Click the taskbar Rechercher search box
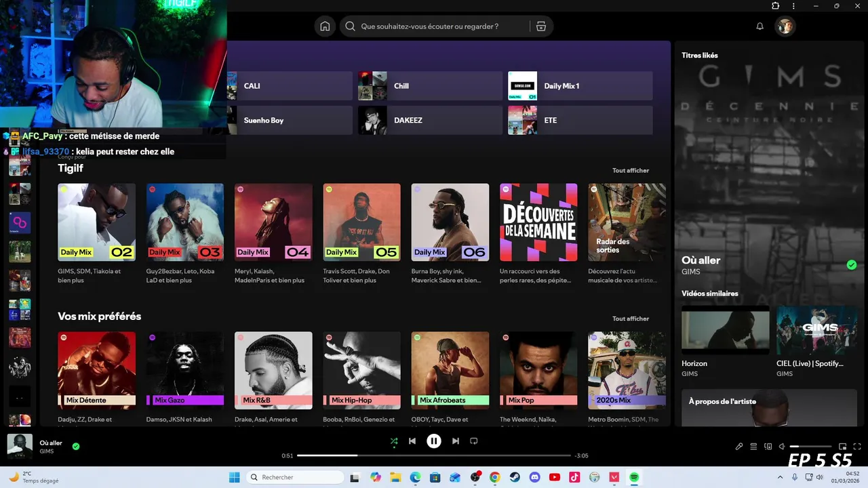 tap(295, 477)
